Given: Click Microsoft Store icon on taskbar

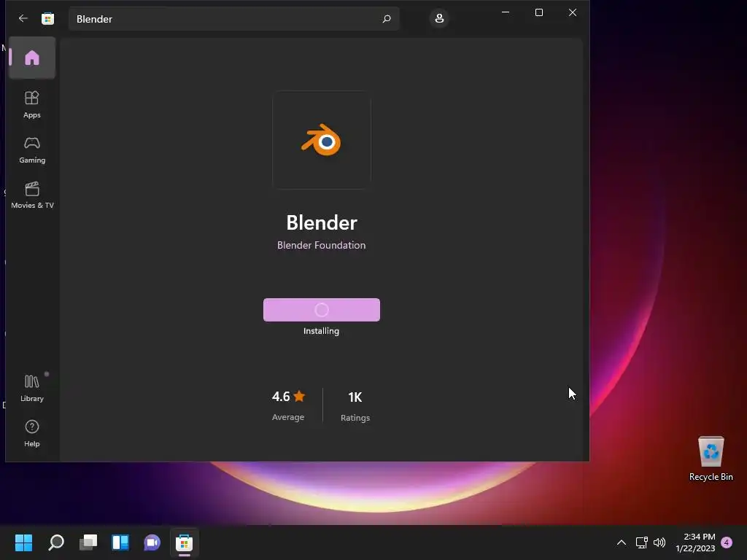Looking at the screenshot, I should pyautogui.click(x=184, y=542).
